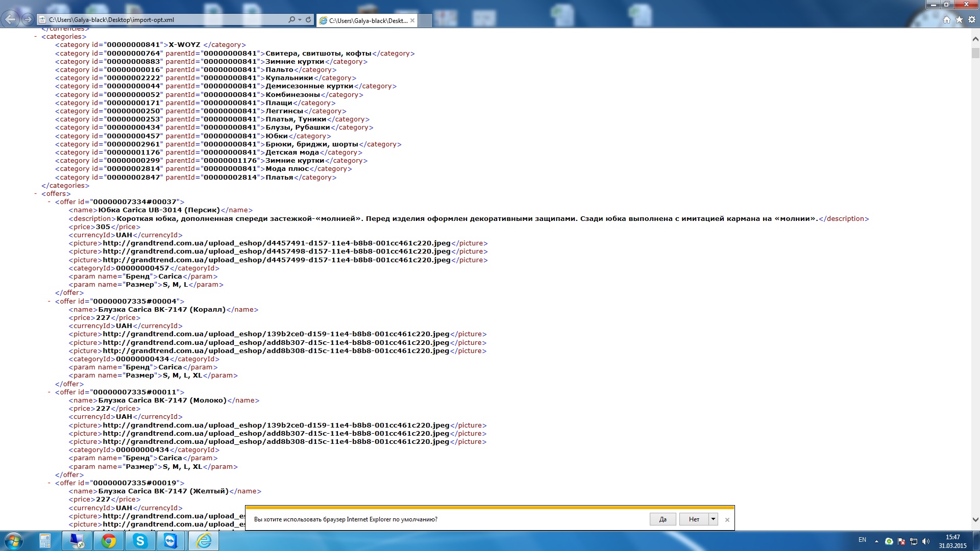The width and height of the screenshot is (980, 551).
Task: Open Action Center flag tray icon
Action: [901, 541]
